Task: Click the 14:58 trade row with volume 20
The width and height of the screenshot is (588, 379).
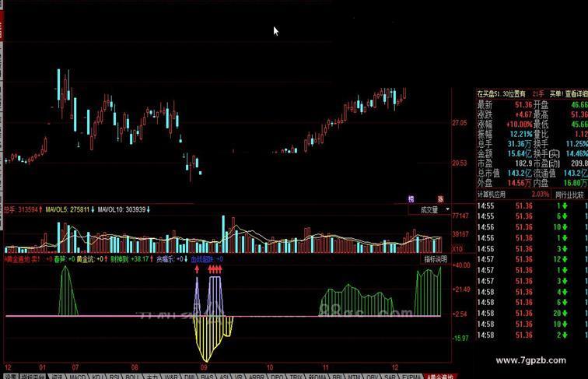Action: [532, 314]
